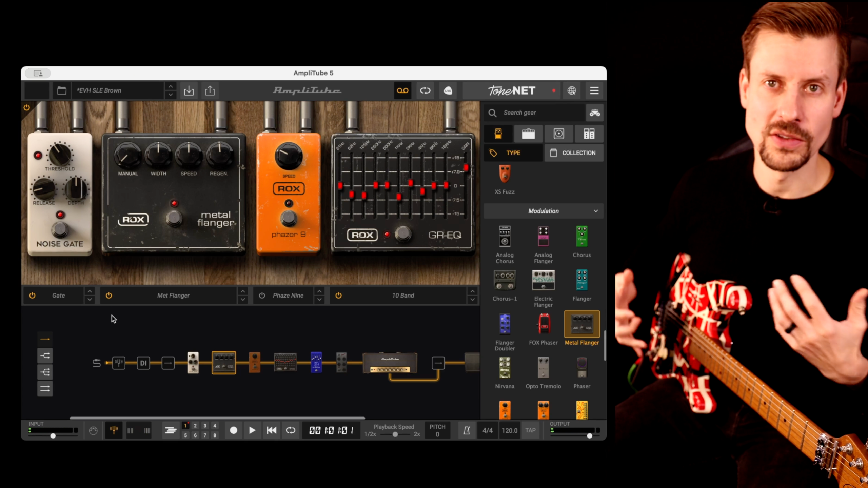Viewport: 868px width, 488px height.
Task: Open the tape recorder view
Action: (402, 90)
